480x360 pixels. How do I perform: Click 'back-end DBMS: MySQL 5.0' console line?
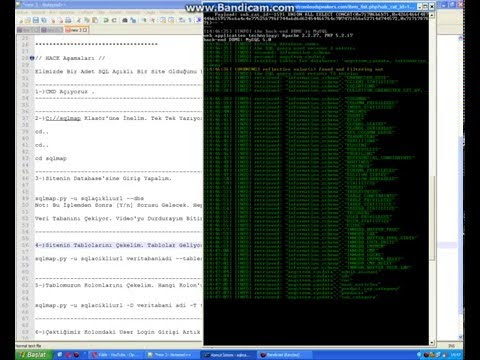click(x=237, y=39)
